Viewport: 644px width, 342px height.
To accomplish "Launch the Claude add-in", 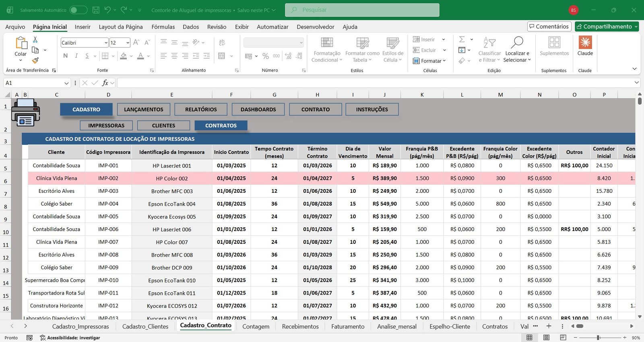I will 585,46.
